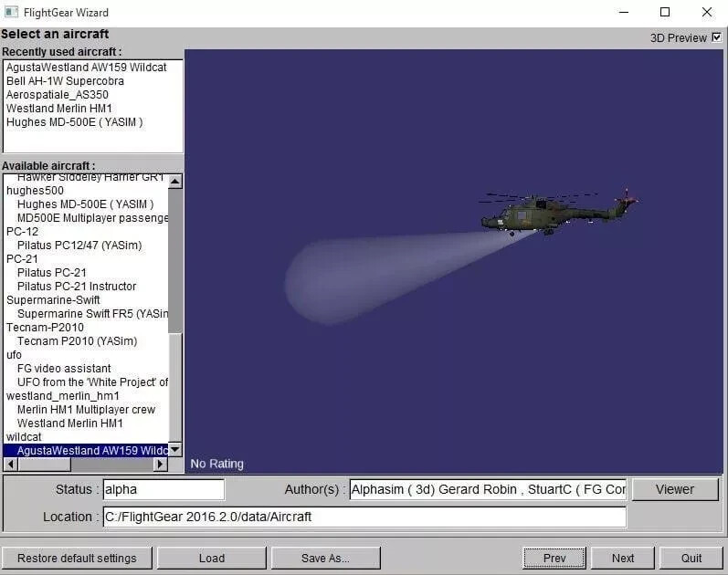Maximize the FlightGear Wizard window
The image size is (728, 575).
(665, 12)
